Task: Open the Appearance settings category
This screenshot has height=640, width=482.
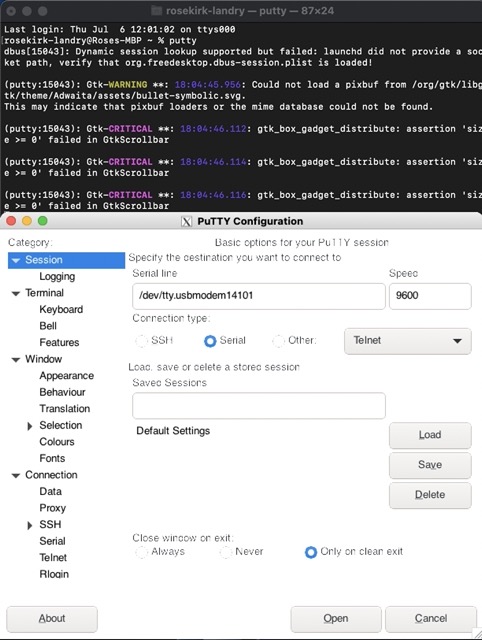Action: (x=67, y=376)
